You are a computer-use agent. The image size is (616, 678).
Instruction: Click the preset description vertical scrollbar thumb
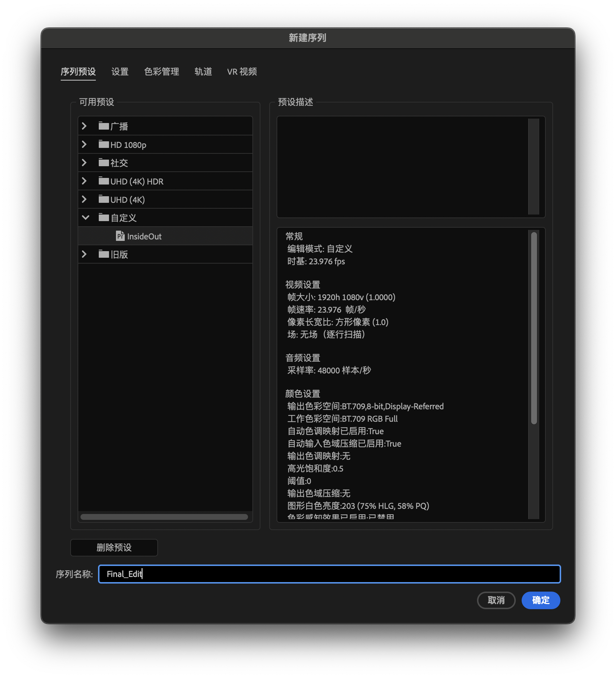534,328
